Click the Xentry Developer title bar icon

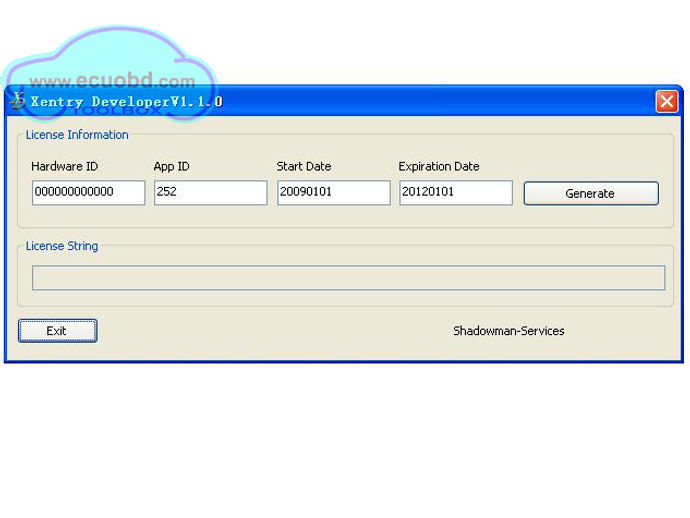pos(17,101)
